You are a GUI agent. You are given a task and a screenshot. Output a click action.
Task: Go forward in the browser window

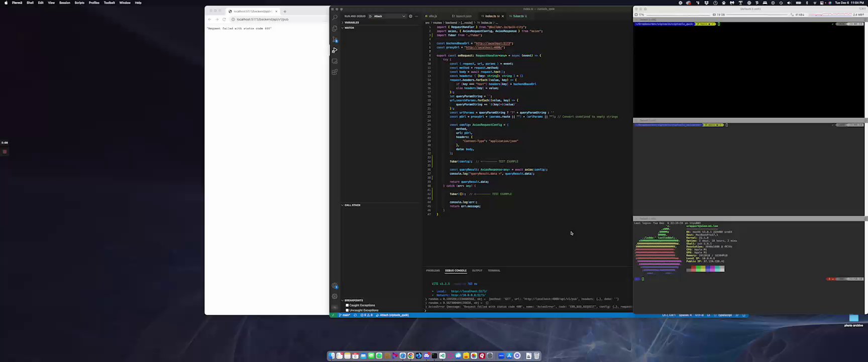pos(217,19)
